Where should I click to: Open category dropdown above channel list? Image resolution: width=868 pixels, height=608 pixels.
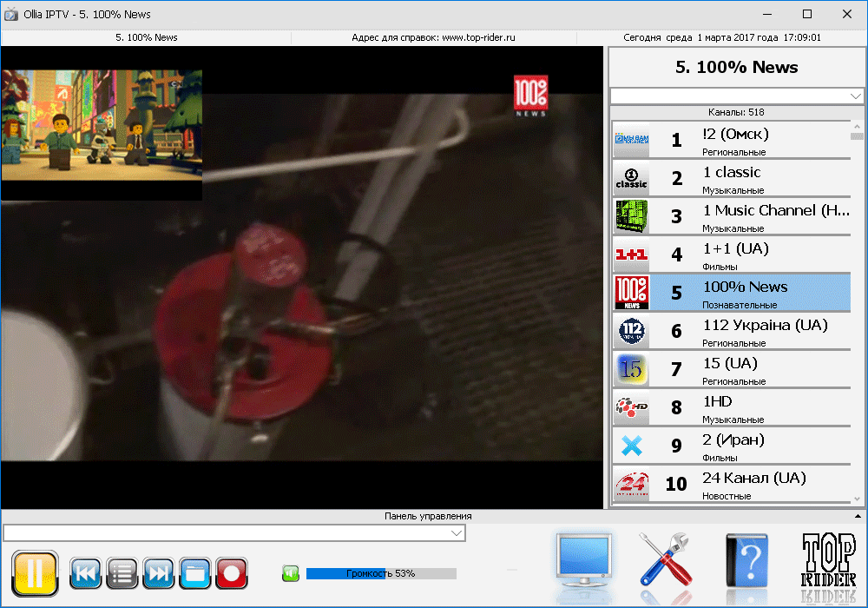pyautogui.click(x=856, y=96)
